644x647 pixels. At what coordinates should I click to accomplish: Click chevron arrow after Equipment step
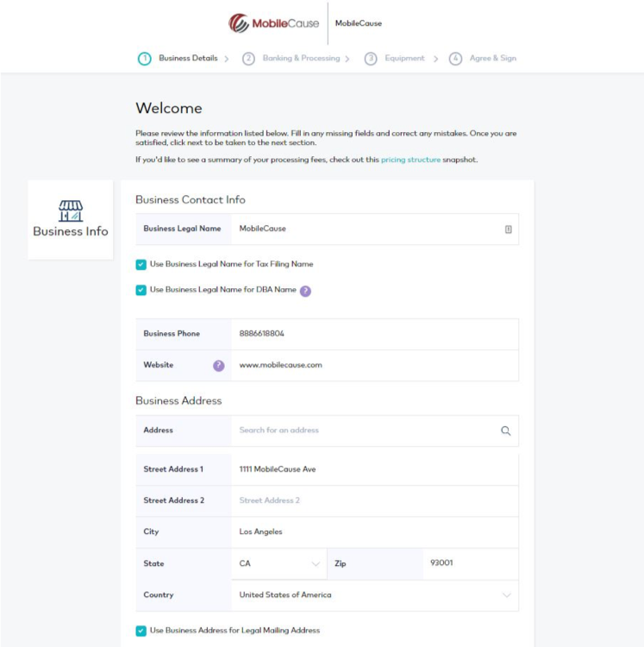[x=435, y=59]
